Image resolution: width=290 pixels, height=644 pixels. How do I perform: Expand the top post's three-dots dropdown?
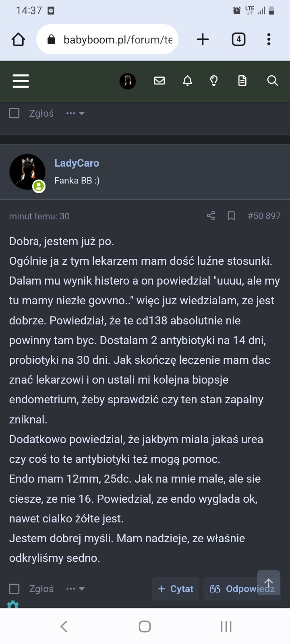[76, 114]
